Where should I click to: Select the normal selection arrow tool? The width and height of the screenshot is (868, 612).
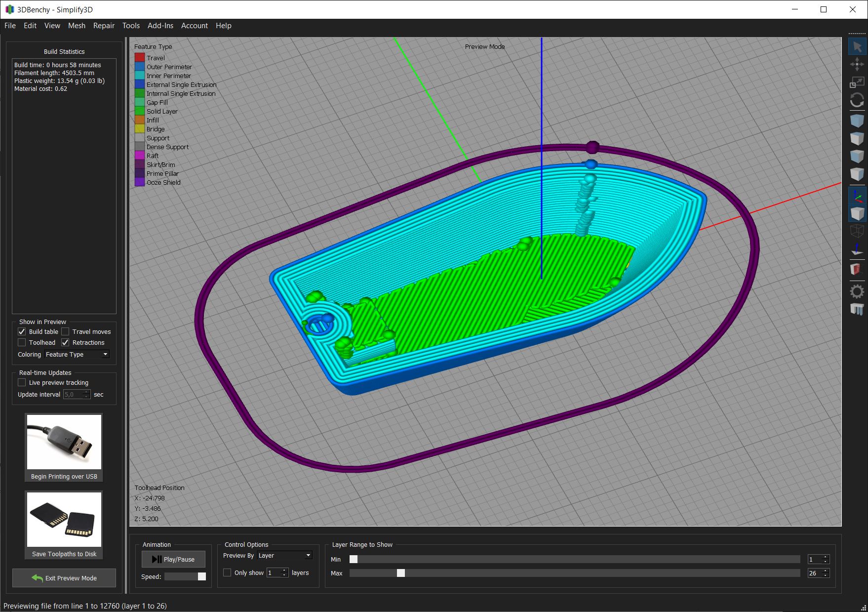(x=857, y=47)
